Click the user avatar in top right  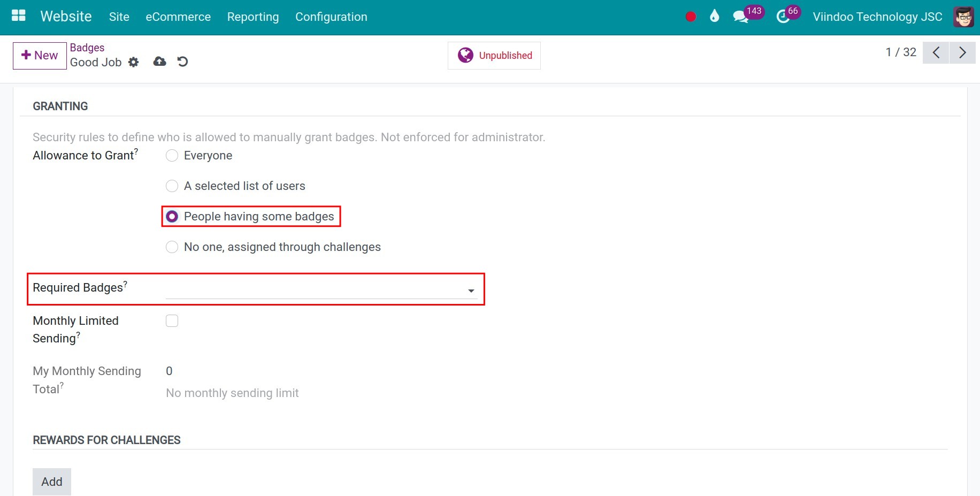963,17
